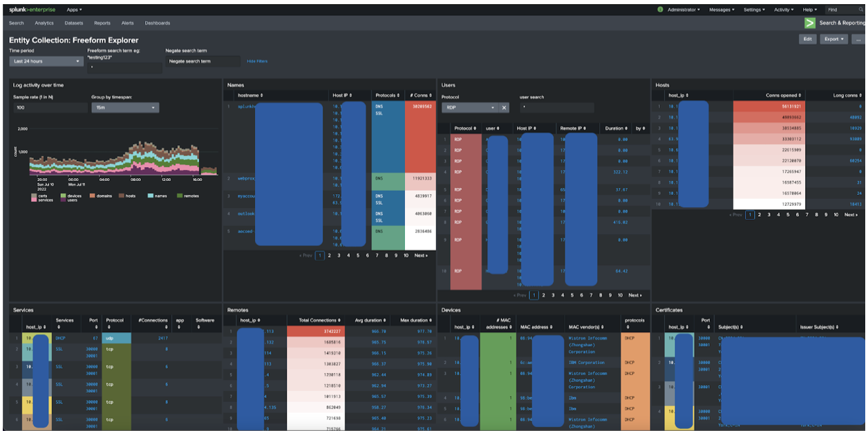Viewport: 868px width, 431px height.
Task: Click the Splunk Enterprise logo
Action: tap(33, 10)
